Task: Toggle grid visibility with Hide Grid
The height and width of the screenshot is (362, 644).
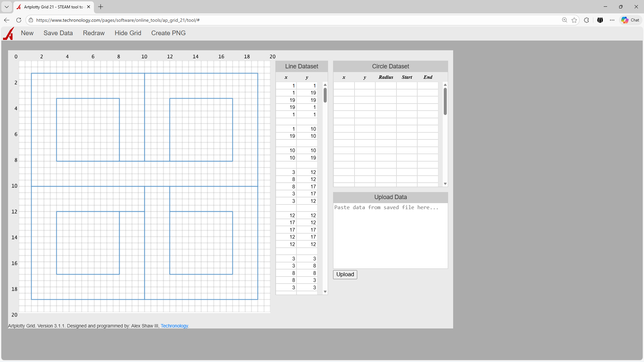Action: tap(128, 33)
